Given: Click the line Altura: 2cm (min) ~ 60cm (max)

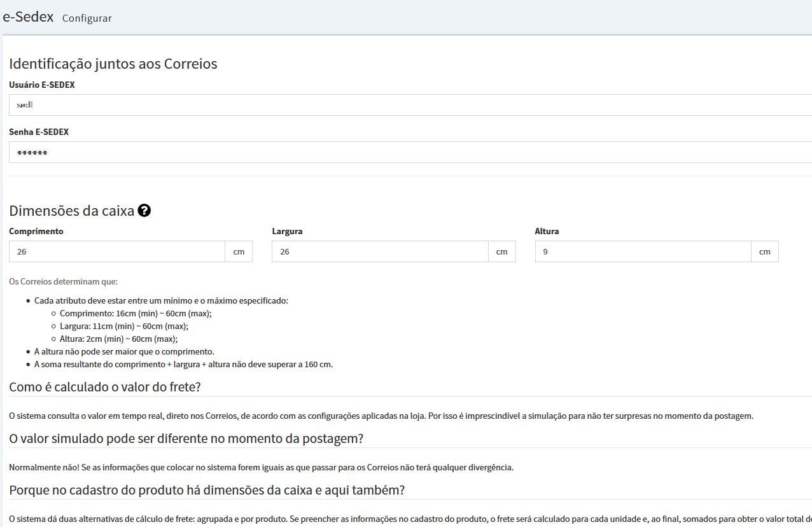Looking at the screenshot, I should [118, 339].
